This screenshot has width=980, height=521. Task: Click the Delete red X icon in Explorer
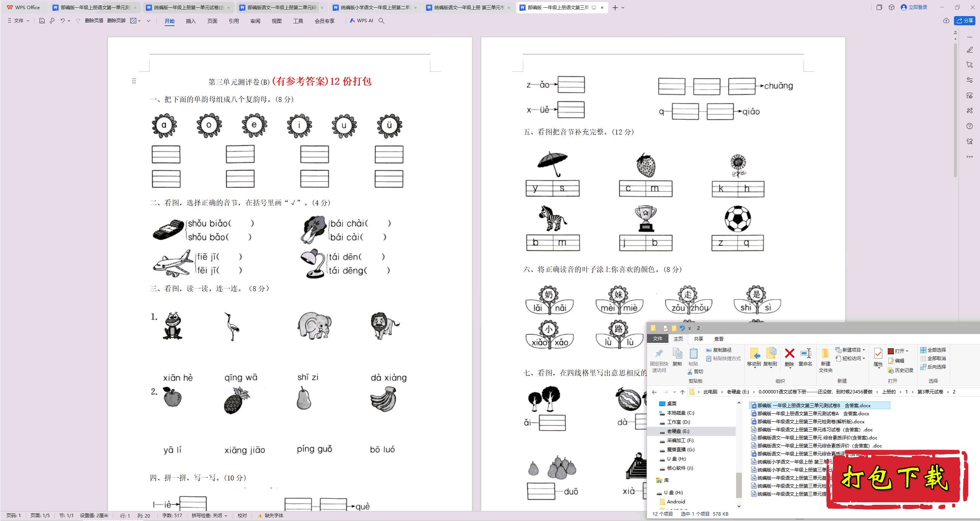point(789,353)
